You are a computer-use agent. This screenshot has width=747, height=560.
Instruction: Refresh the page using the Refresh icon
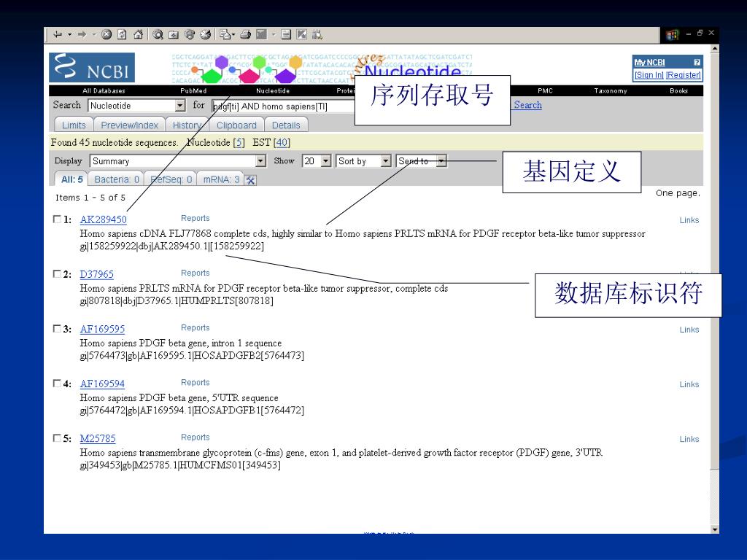(x=123, y=34)
